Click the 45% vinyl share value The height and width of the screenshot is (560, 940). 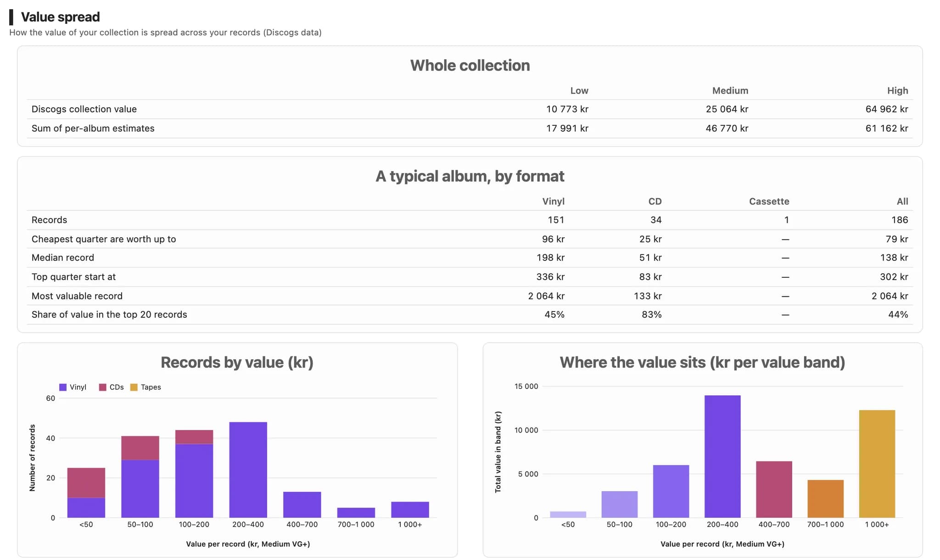pos(554,315)
